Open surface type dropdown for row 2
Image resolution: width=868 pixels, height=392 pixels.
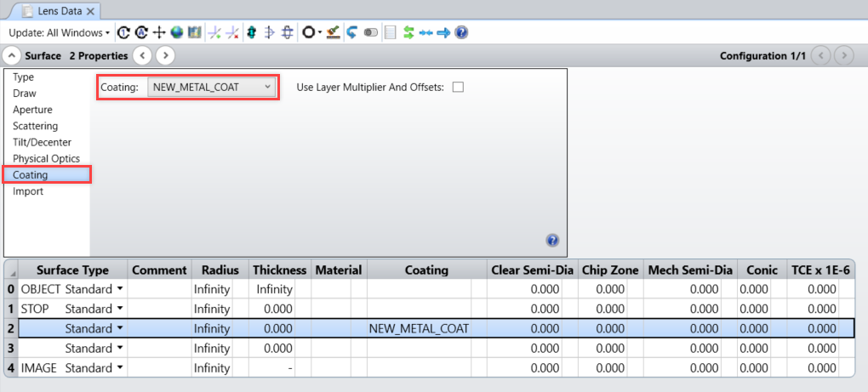click(x=120, y=328)
